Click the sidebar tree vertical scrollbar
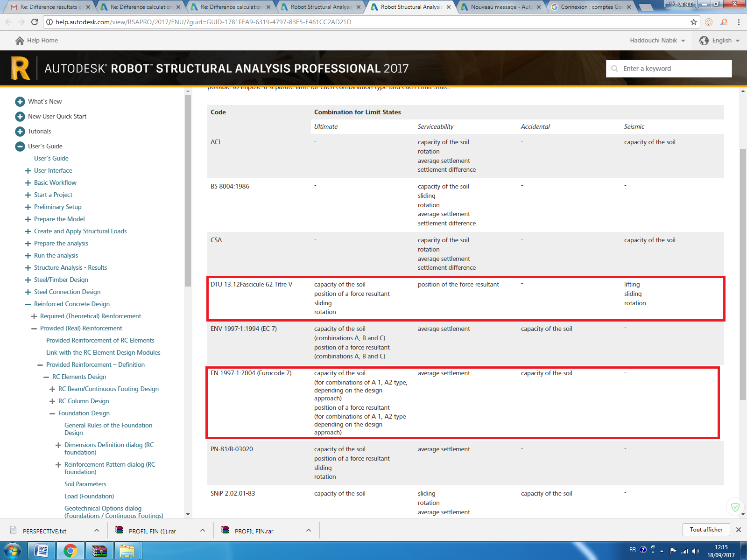The height and width of the screenshot is (560, 747). pos(188,190)
